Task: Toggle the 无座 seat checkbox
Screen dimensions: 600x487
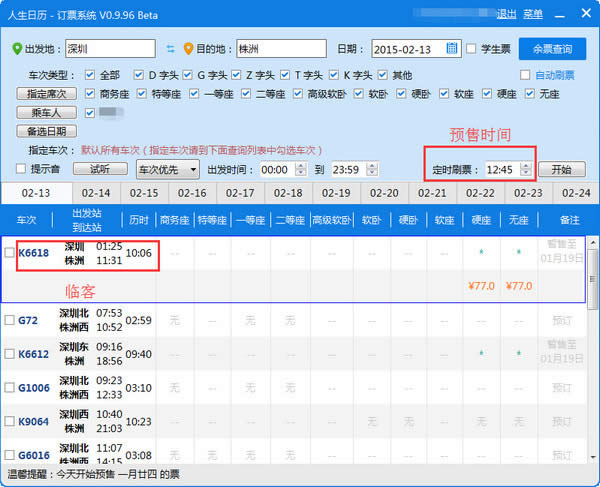Action: 530,93
